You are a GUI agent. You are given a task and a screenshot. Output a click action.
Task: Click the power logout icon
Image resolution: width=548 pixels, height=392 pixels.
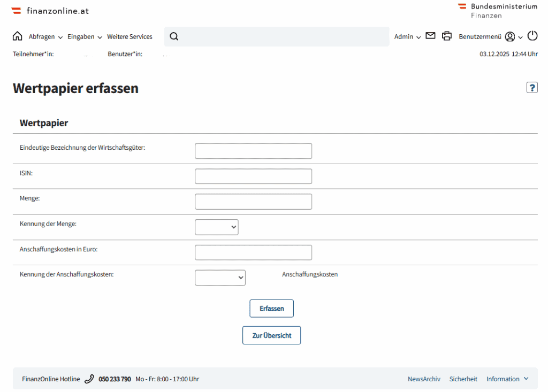[x=532, y=36]
